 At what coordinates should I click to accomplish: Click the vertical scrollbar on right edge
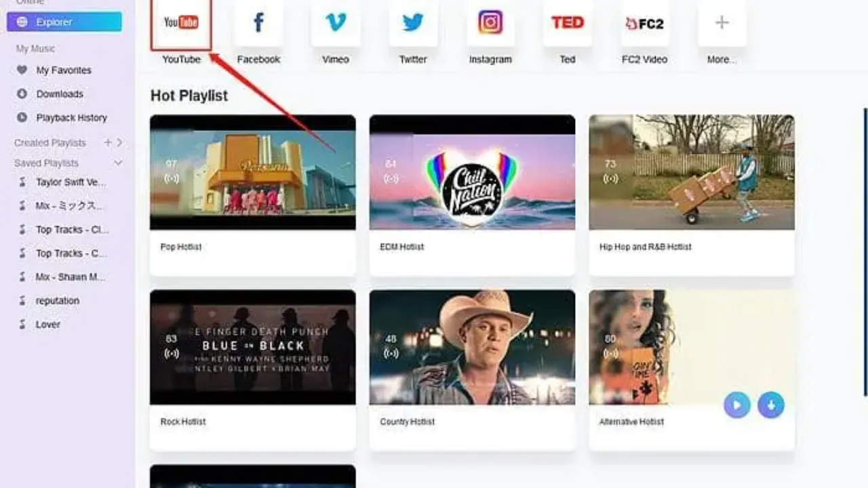pos(865,252)
